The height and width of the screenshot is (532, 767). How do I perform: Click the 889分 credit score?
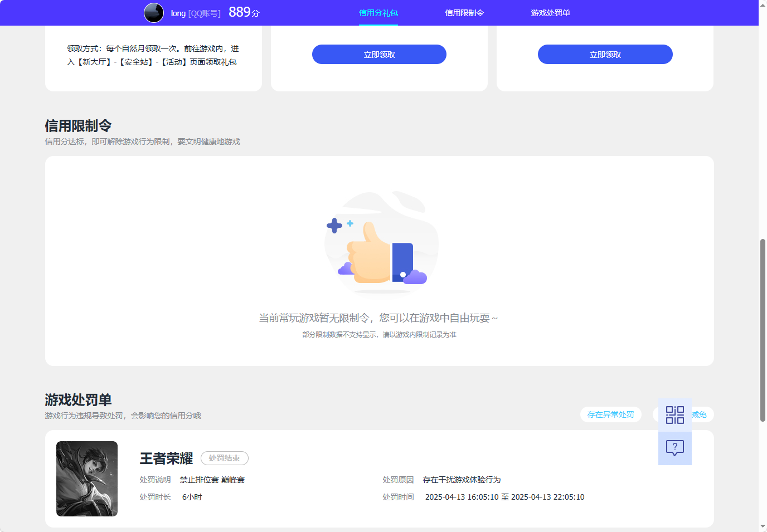[244, 12]
